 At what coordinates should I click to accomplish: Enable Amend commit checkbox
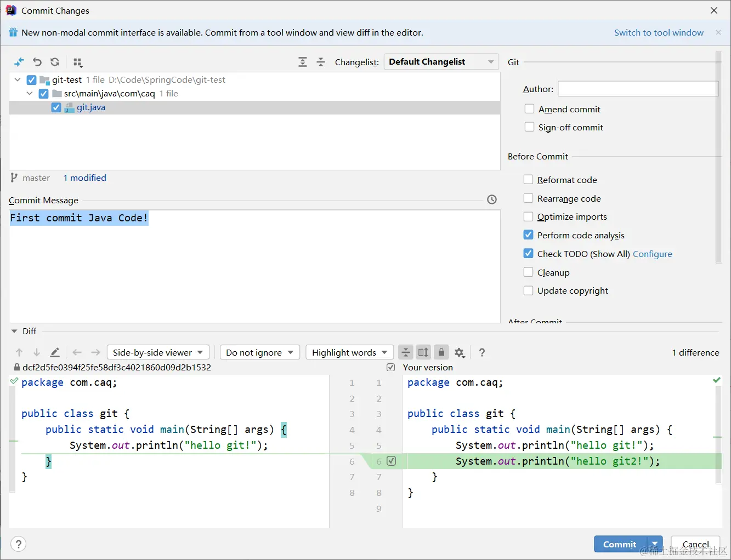tap(529, 109)
